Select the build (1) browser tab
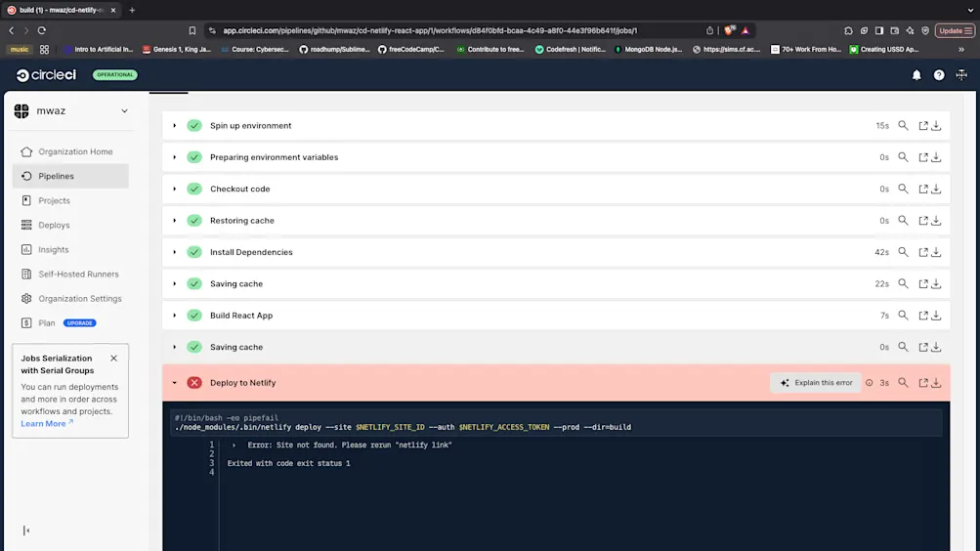Viewport: 980px width, 551px height. pyautogui.click(x=62, y=10)
